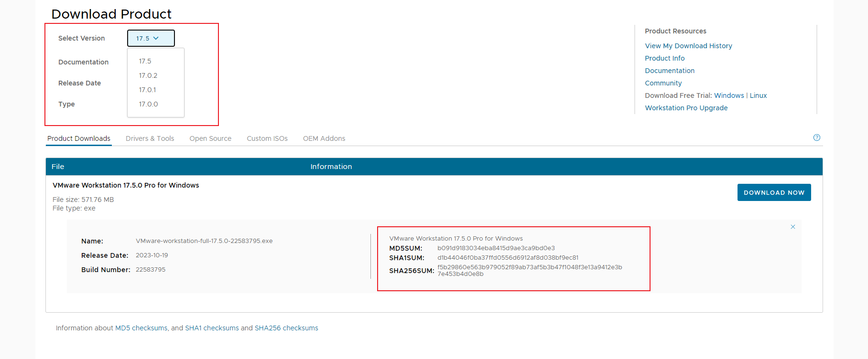Click the SHA1SUM hash value
Viewport: 868px width, 359px height.
click(508, 258)
